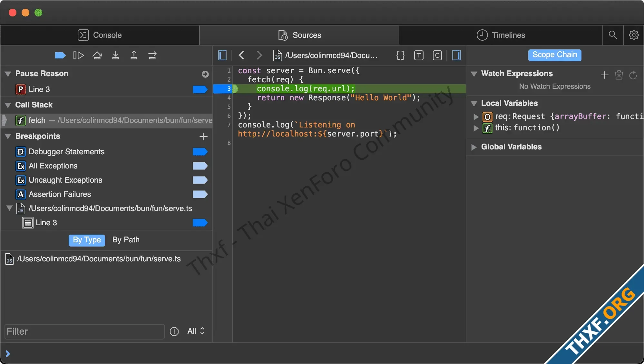644x364 pixels.
Task: Toggle Assertion Failures breakpoint
Action: [x=200, y=194]
